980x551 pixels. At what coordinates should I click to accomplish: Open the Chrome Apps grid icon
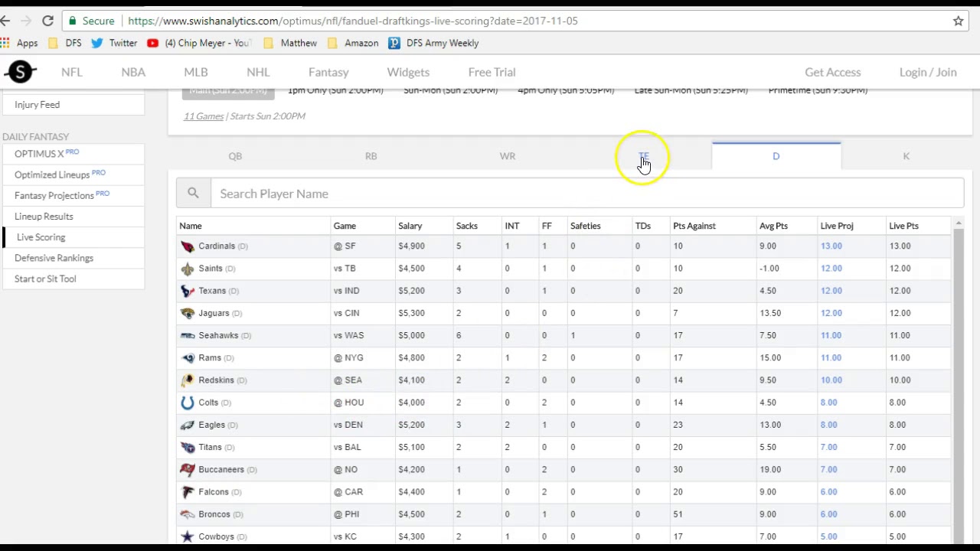point(5,43)
